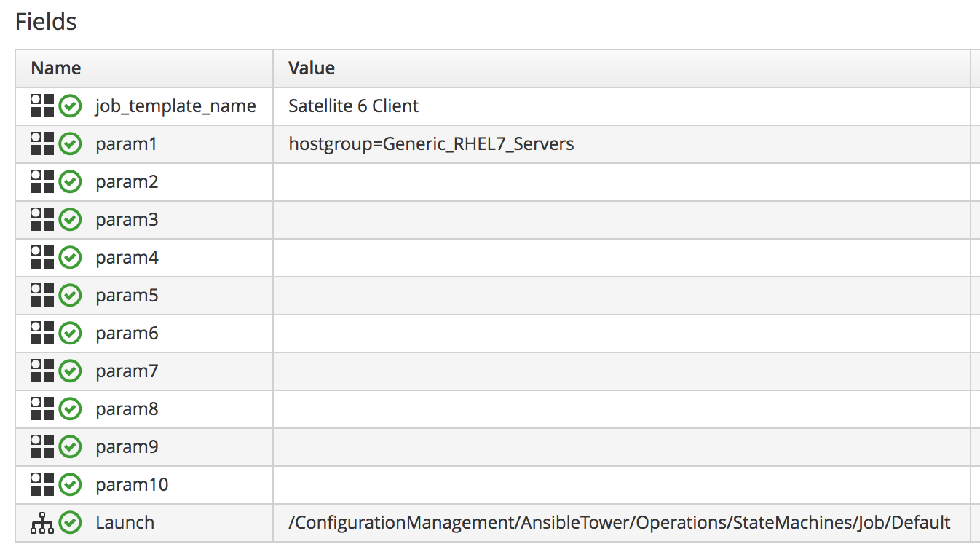
Task: Select the attribute icon beside param5
Action: pos(42,296)
